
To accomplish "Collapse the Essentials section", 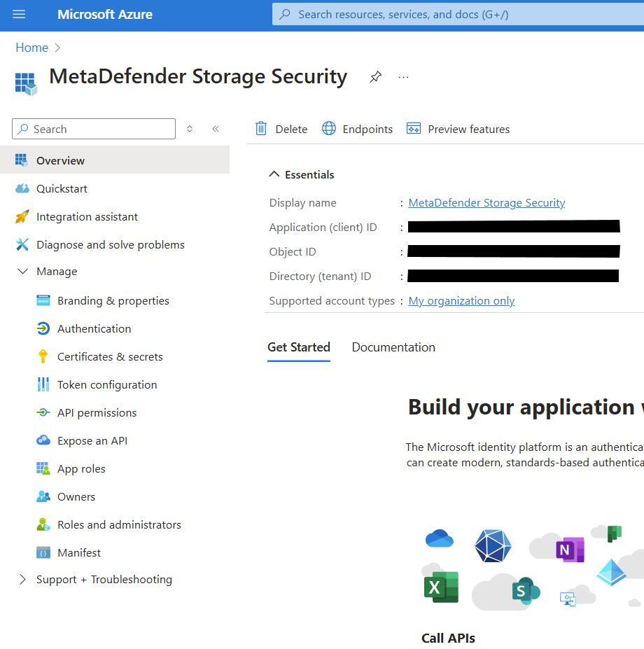I will point(274,174).
